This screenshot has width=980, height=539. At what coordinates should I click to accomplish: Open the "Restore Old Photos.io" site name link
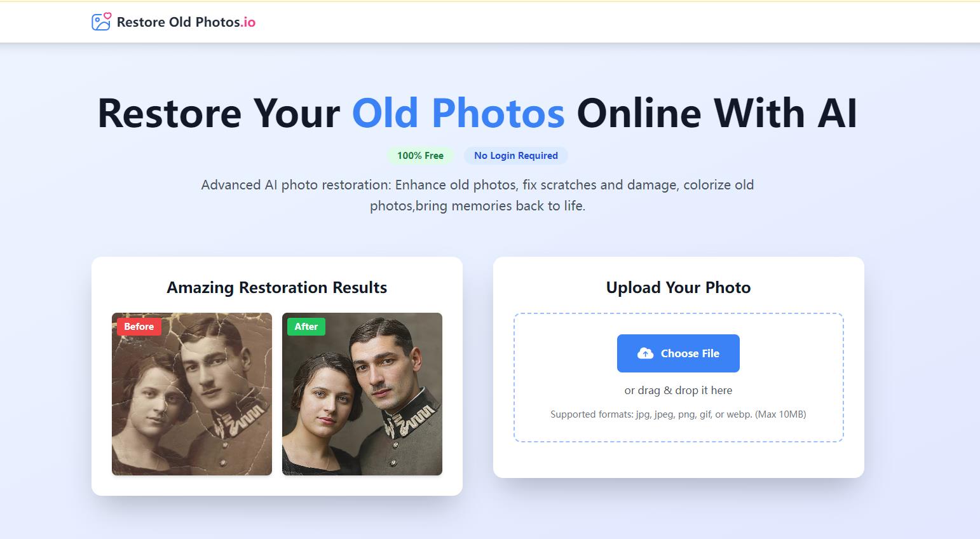[186, 22]
